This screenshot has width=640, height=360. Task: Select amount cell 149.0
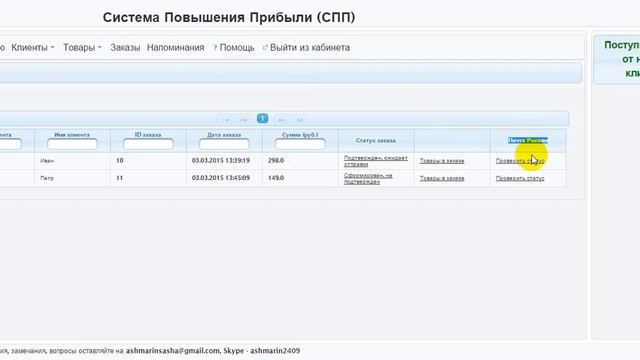[x=300, y=178]
